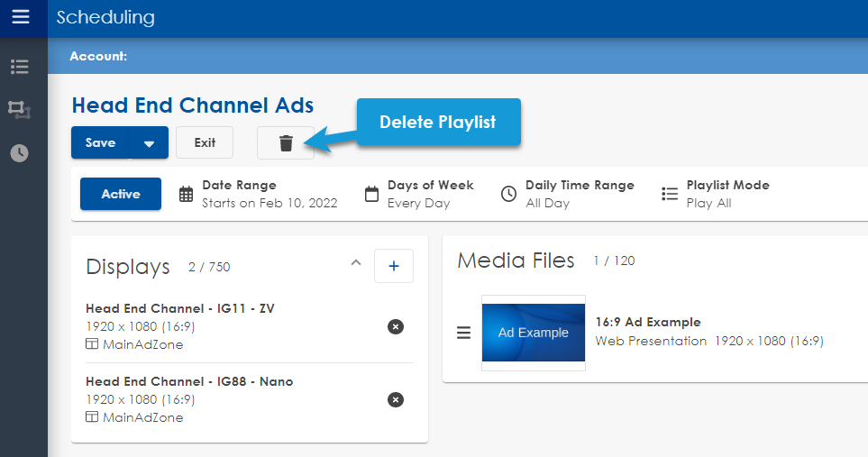
Task: Grab the drag handle of 16:9 Ad Example
Action: pos(463,333)
